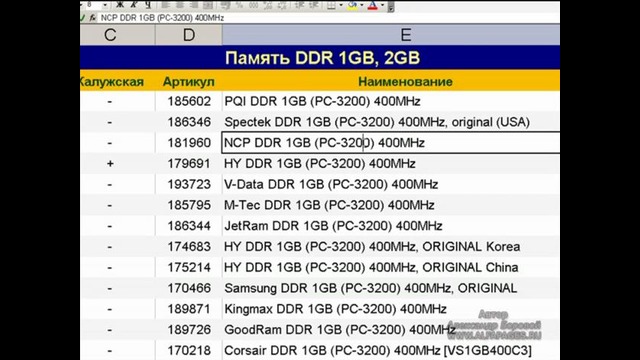Viewport: 640px width, 360px height.
Task: Select column C header
Action: tap(118, 35)
